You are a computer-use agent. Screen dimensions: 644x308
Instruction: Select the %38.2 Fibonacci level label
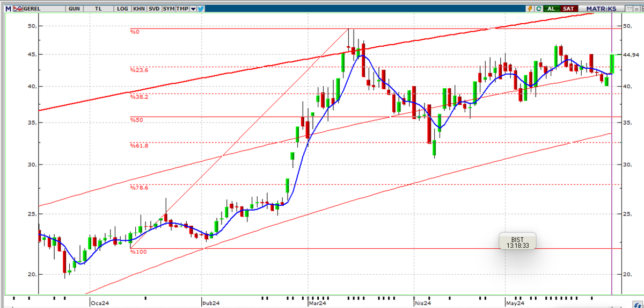tap(138, 97)
